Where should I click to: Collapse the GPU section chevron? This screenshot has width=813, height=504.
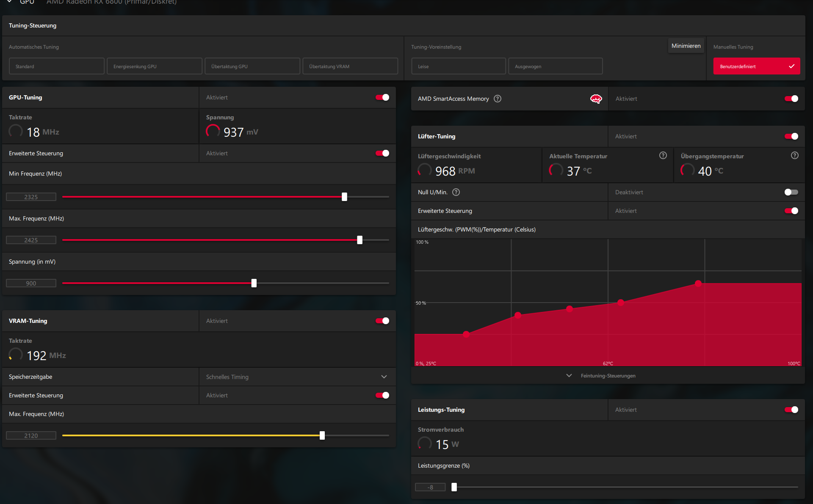(9, 2)
